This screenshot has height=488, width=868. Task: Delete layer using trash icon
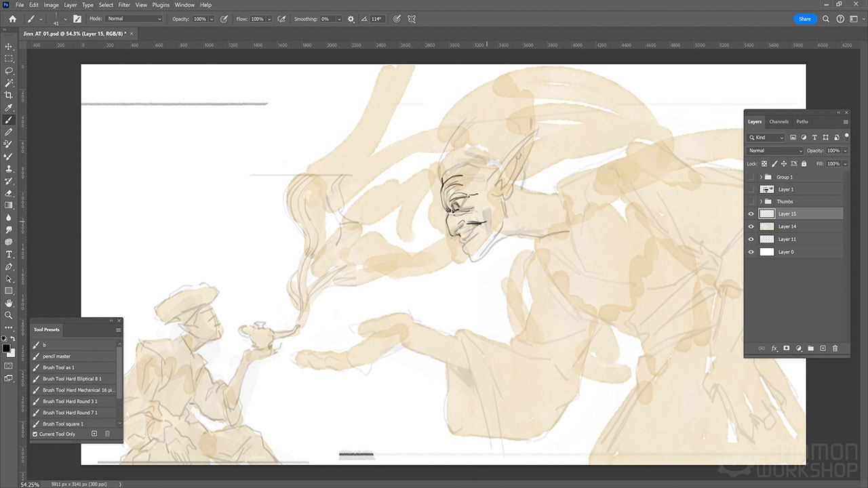tap(835, 348)
